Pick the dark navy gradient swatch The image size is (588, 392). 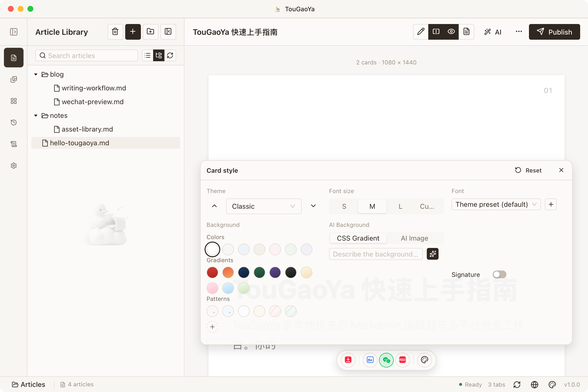click(244, 272)
